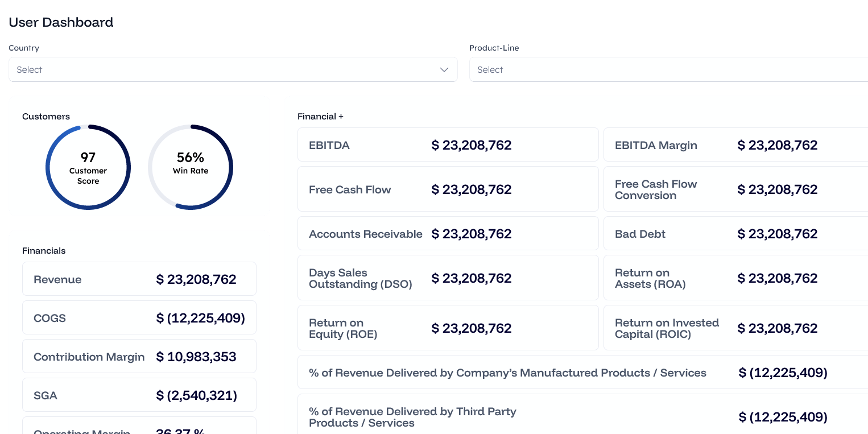This screenshot has width=868, height=434.
Task: Click the Free Cash Flow card
Action: tap(448, 189)
